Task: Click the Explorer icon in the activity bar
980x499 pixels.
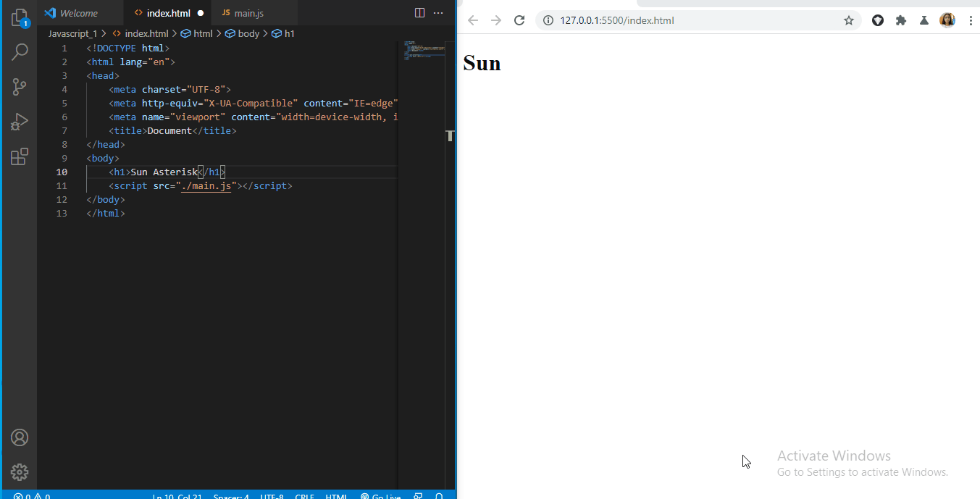Action: click(x=20, y=17)
